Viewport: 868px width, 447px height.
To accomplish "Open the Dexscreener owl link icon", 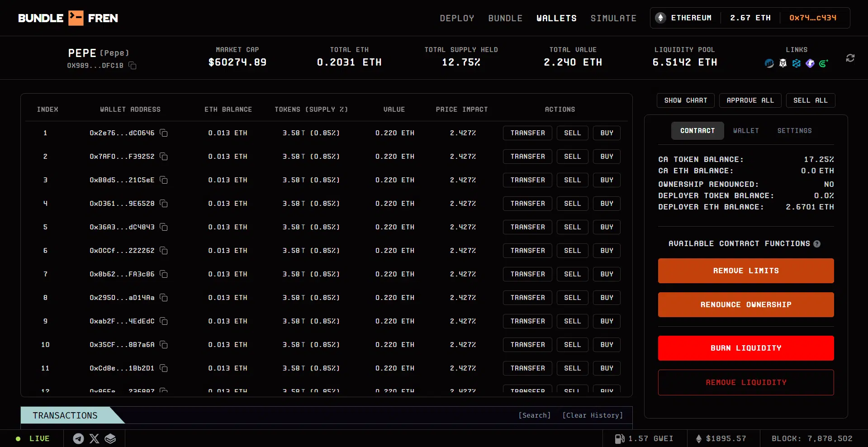I will [783, 63].
